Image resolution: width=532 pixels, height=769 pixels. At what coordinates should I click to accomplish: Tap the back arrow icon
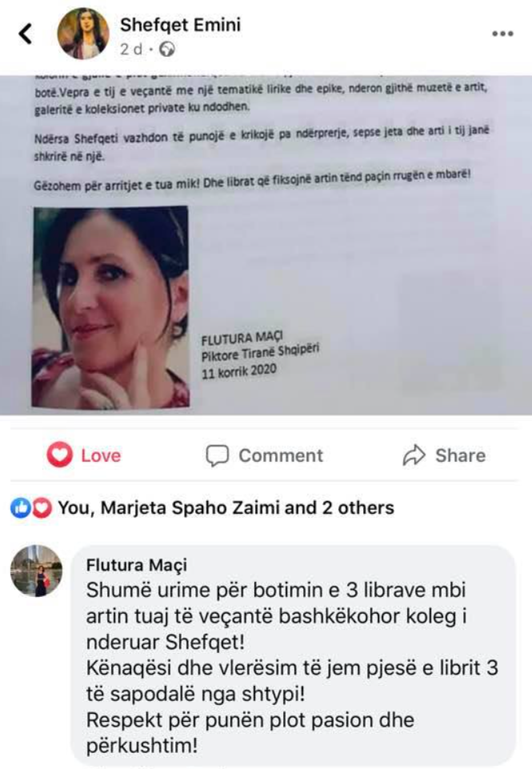pyautogui.click(x=26, y=34)
